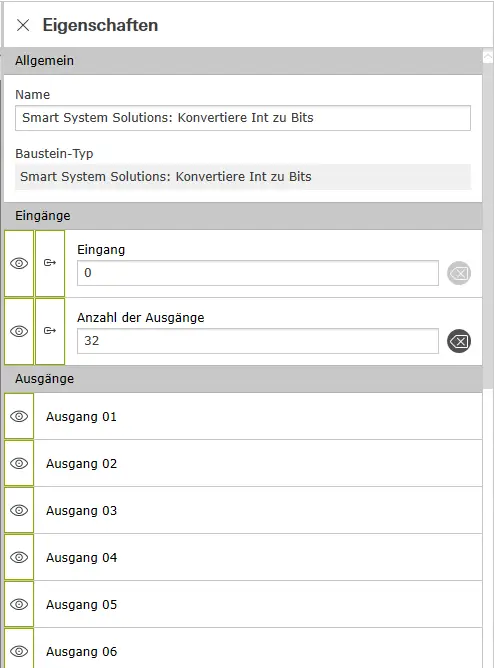Close the Eigenschaften panel with X icon
Viewport: 494px width, 668px height.
click(x=23, y=25)
